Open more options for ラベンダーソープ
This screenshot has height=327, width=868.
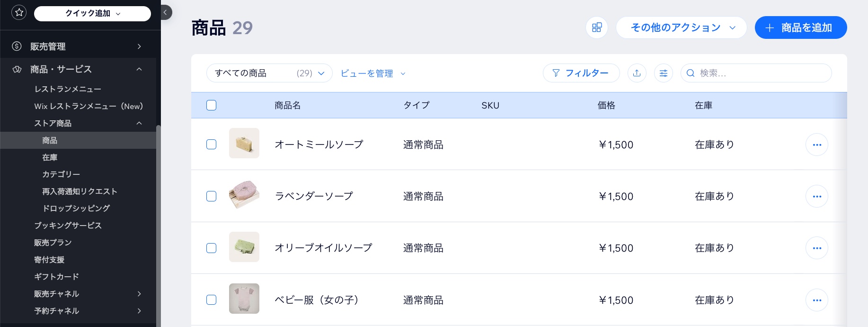click(817, 196)
